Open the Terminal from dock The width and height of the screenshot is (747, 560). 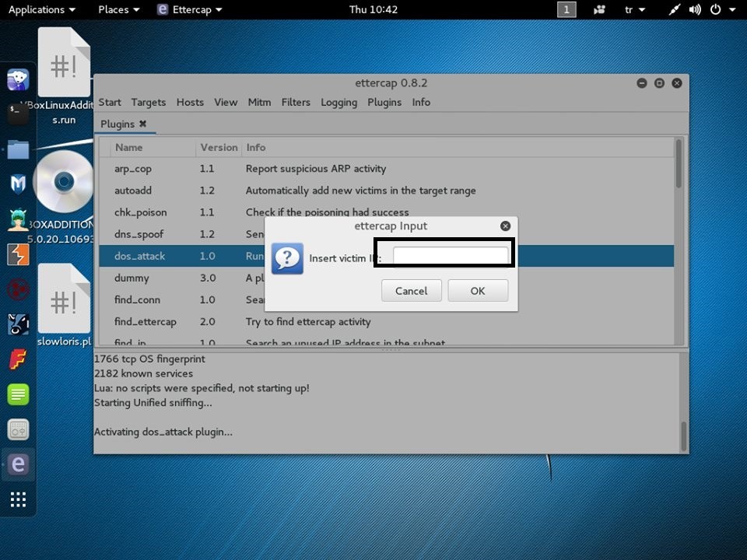point(18,114)
